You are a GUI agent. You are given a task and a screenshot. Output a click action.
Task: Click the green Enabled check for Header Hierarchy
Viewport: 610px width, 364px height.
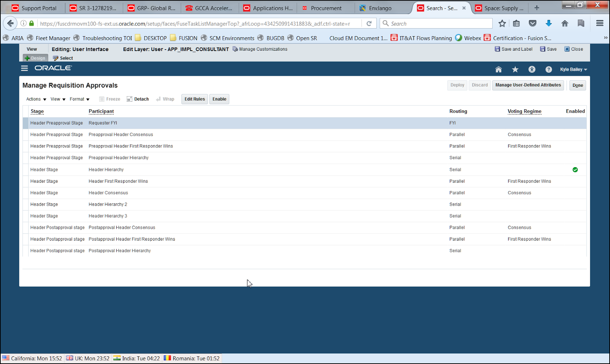point(575,169)
